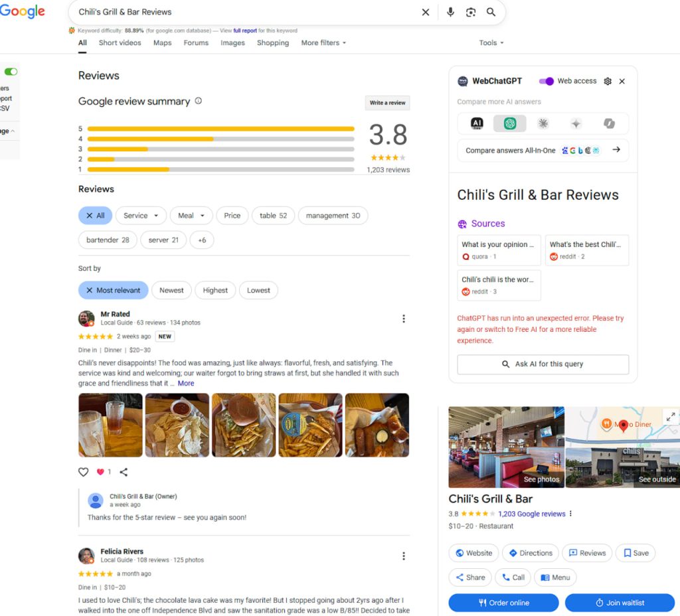Sort reviews by Newest
The image size is (680, 616).
(x=171, y=290)
